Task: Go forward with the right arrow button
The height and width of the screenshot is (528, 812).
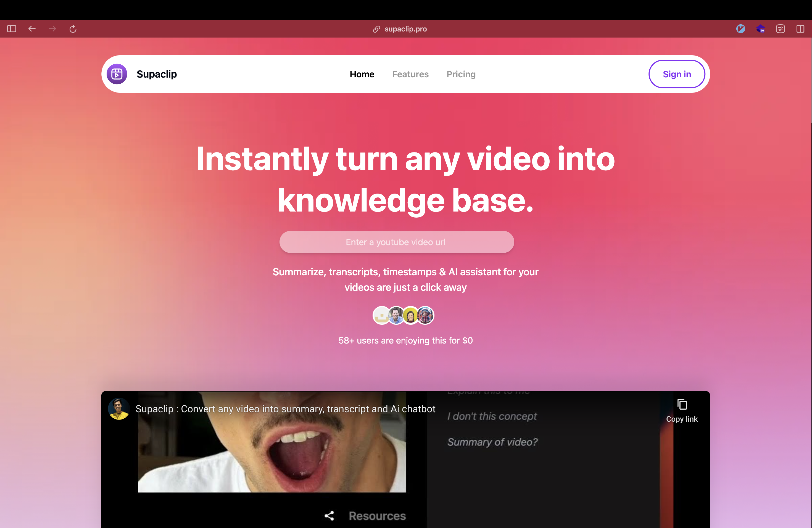Action: 52,29
